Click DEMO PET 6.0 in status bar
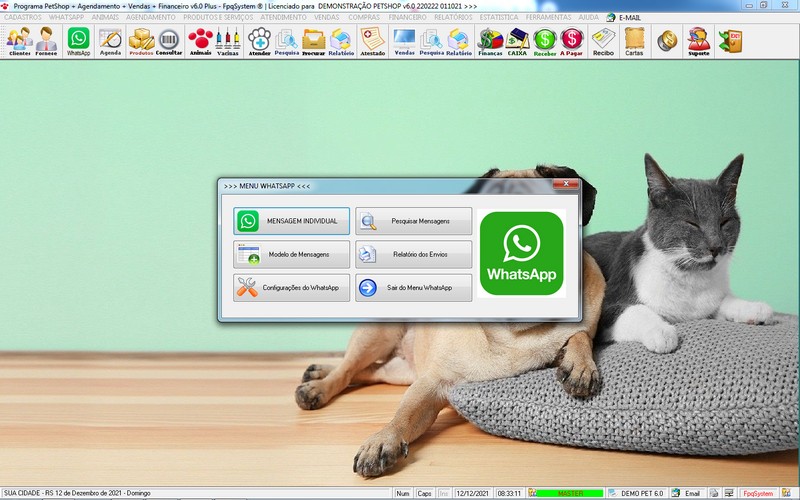This screenshot has height=500, width=800. [637, 493]
